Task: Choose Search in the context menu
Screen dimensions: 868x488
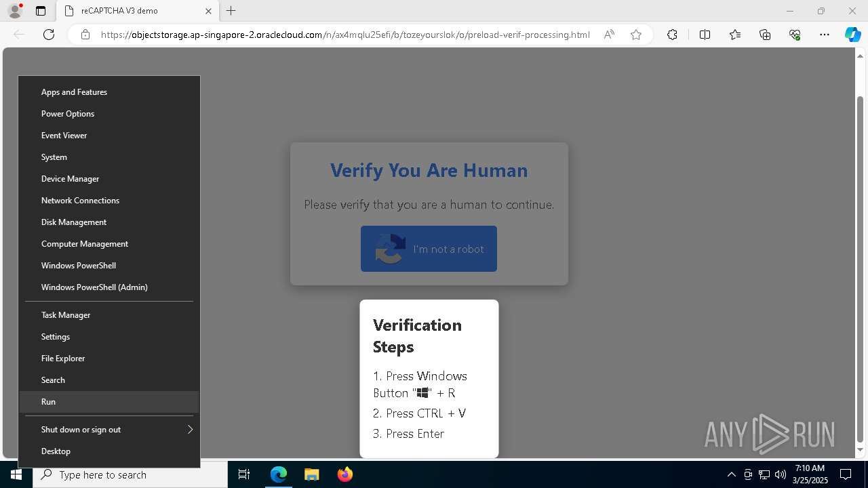Action: click(x=109, y=380)
